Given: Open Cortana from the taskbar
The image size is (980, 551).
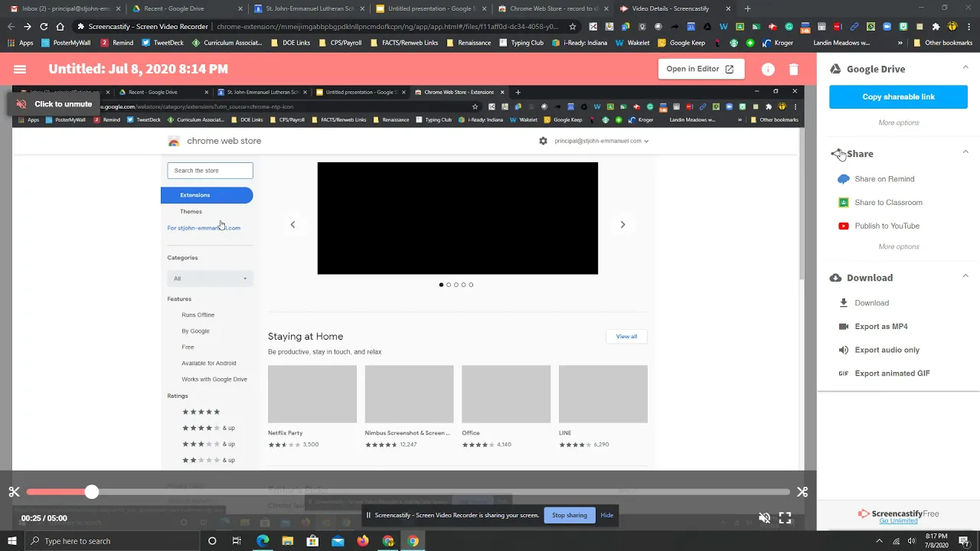Looking at the screenshot, I should pos(212,541).
